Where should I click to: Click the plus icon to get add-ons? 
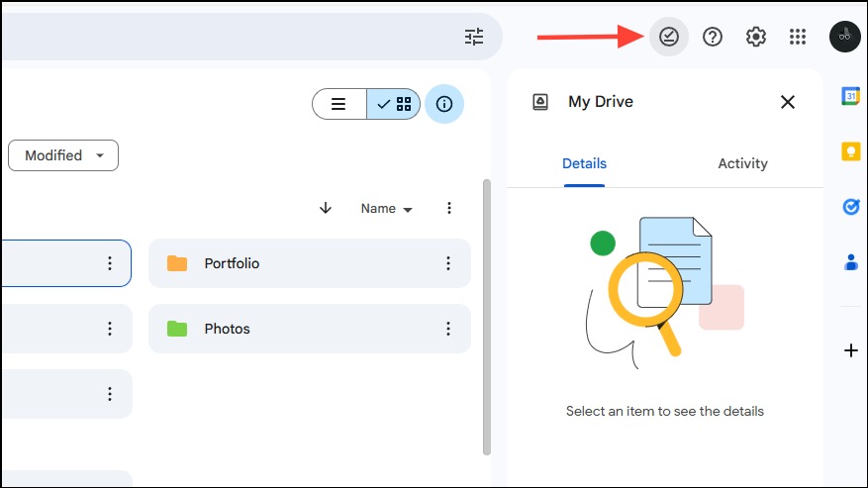pos(851,350)
